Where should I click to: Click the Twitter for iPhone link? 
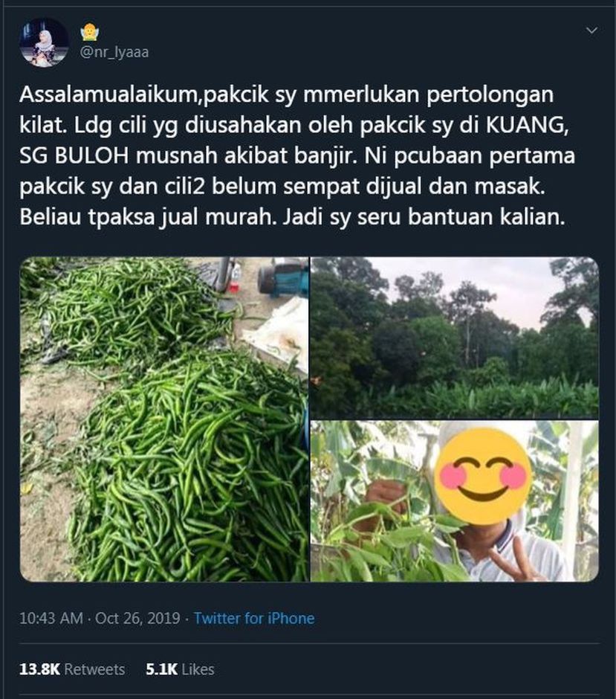(x=254, y=618)
